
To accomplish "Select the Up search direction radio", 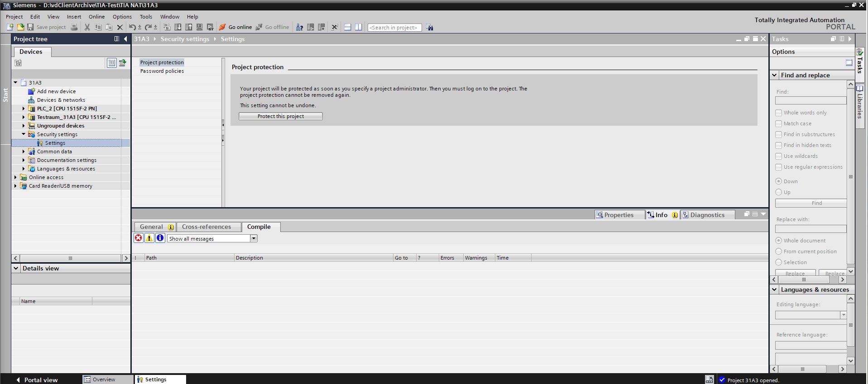I will 779,192.
